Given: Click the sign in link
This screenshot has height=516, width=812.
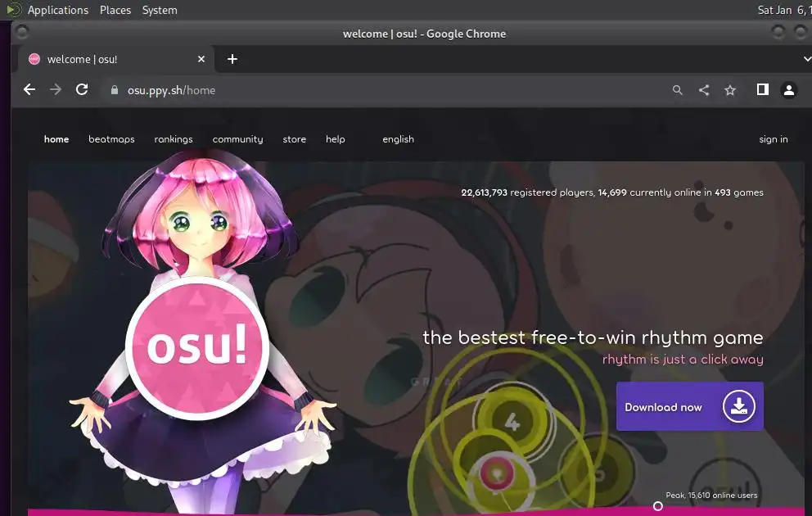Looking at the screenshot, I should (x=774, y=139).
